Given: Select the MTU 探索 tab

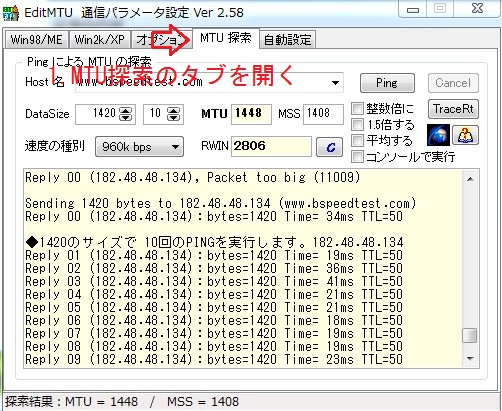Looking at the screenshot, I should (x=226, y=38).
